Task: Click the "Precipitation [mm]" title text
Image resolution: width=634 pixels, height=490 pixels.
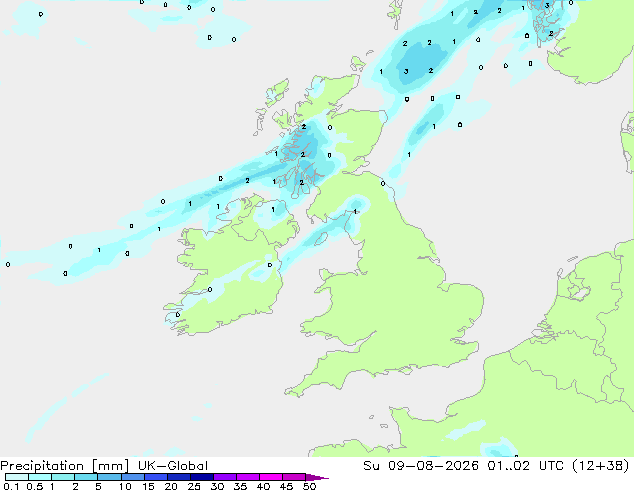Action: [65, 466]
